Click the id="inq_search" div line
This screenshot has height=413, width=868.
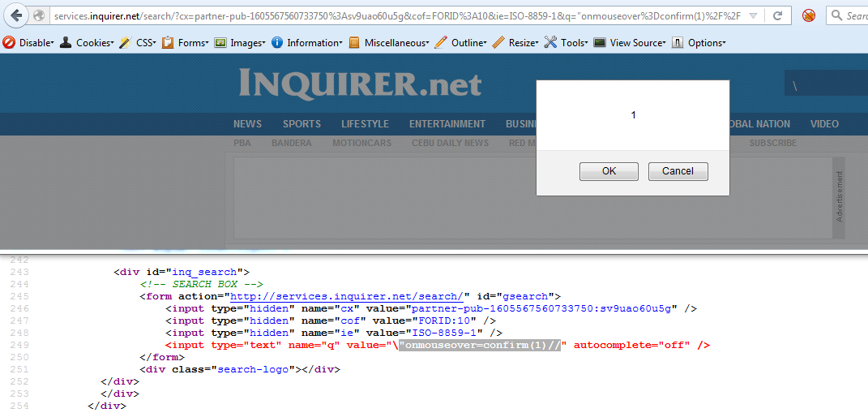pyautogui.click(x=182, y=272)
